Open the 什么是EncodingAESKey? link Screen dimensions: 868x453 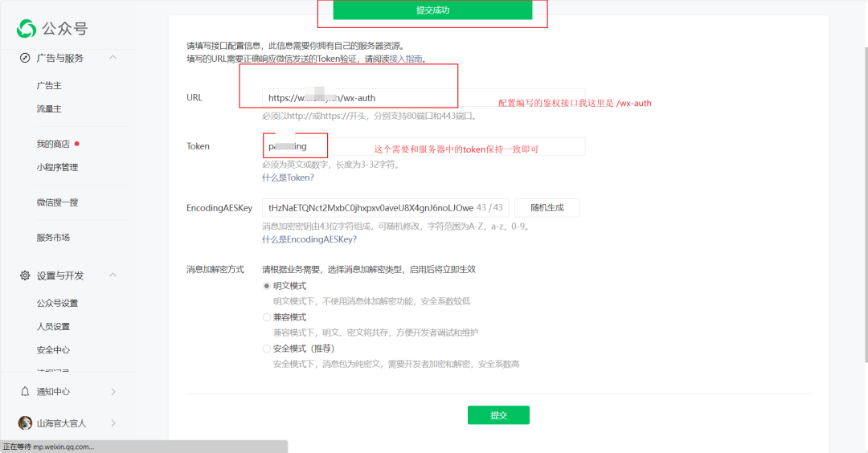pos(309,239)
